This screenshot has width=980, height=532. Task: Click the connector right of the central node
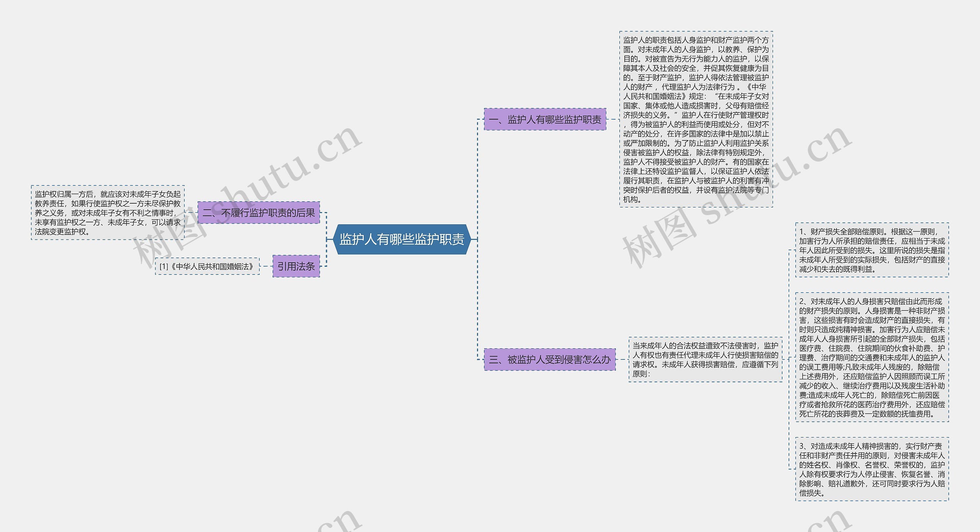pos(474,239)
